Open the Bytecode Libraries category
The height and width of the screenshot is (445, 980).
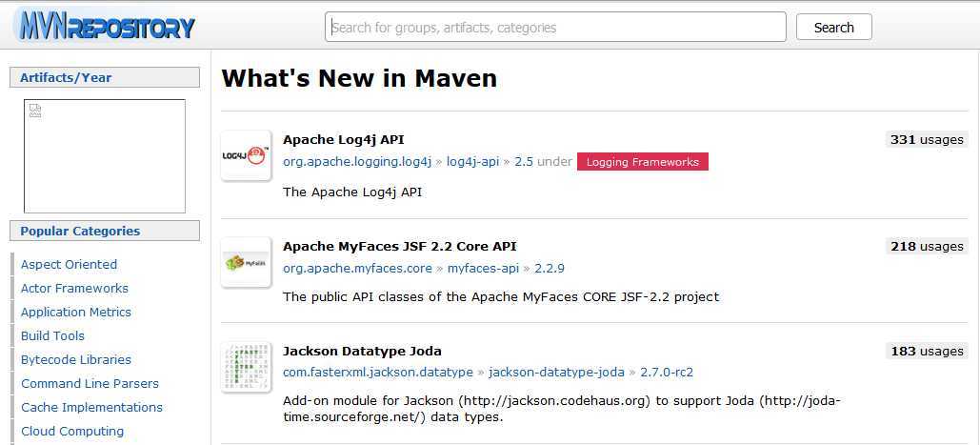[75, 359]
